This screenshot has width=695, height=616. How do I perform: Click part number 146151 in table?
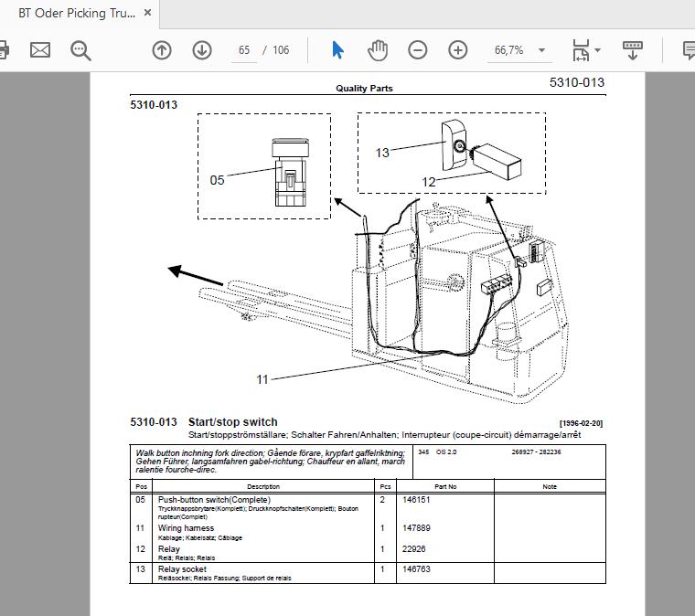[x=416, y=500]
